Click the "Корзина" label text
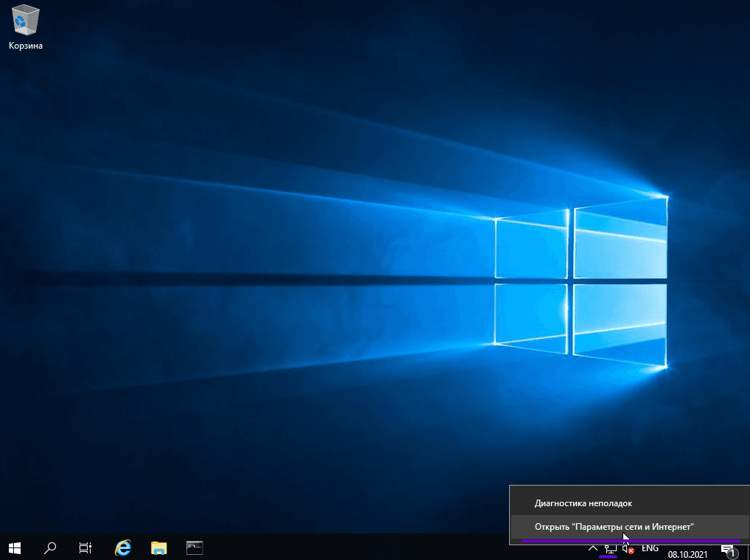Viewport: 750px width, 560px height. [x=26, y=46]
